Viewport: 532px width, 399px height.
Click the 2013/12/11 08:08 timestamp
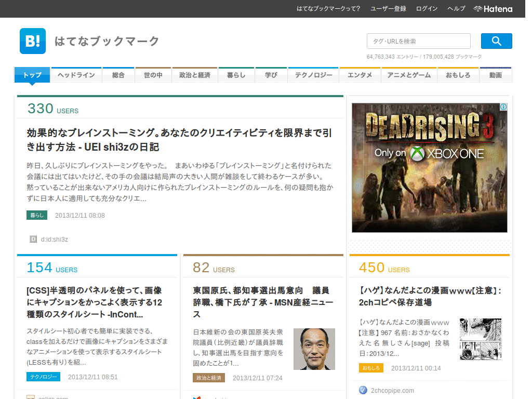(80, 216)
